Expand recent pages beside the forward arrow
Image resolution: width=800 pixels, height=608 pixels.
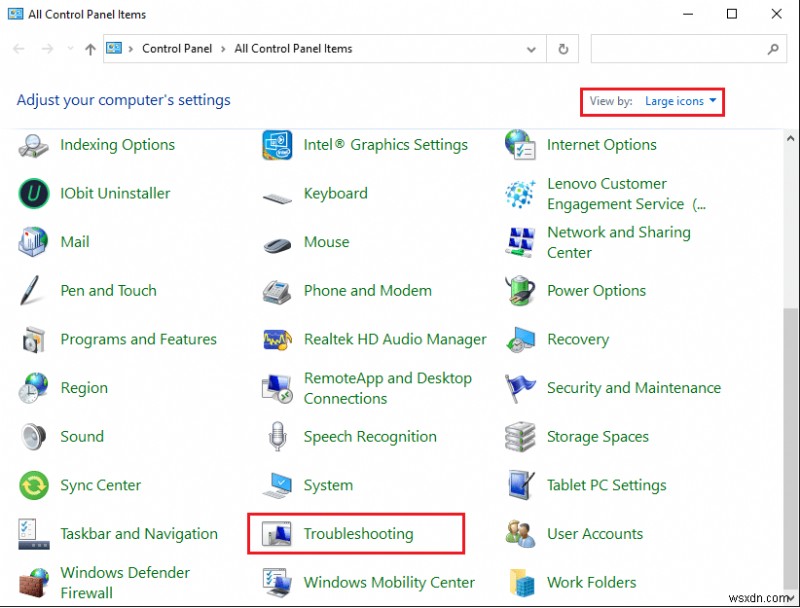click(x=69, y=48)
